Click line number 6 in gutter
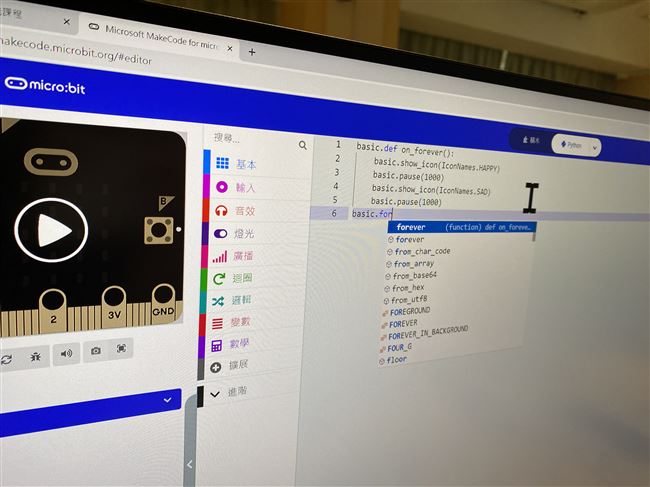Screen dimensions: 650x487 click(x=334, y=213)
